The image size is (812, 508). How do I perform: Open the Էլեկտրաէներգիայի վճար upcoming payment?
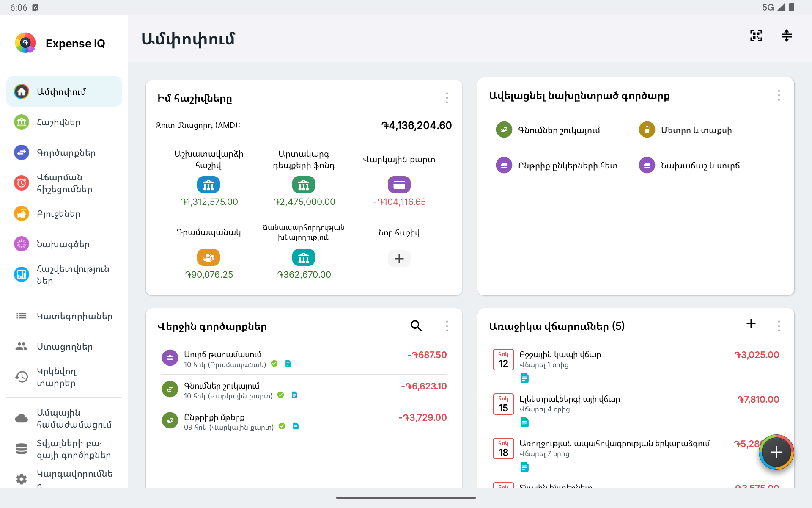coord(636,410)
